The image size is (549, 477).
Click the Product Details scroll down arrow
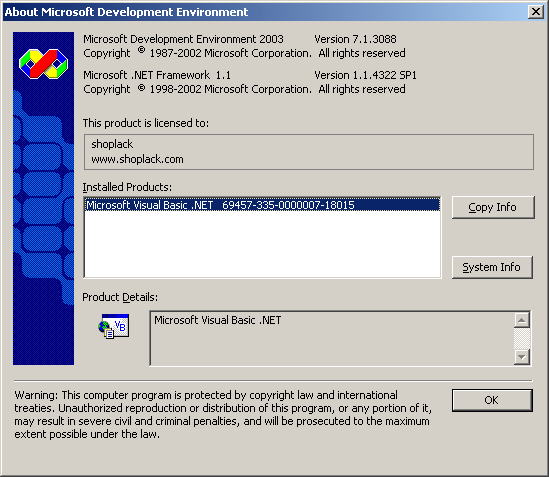522,357
